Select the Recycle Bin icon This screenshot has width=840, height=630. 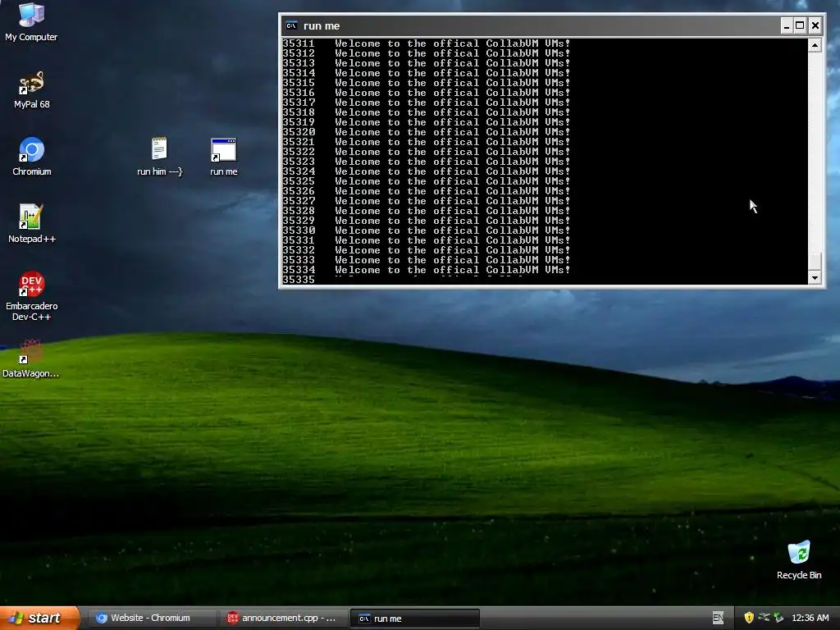(x=799, y=559)
